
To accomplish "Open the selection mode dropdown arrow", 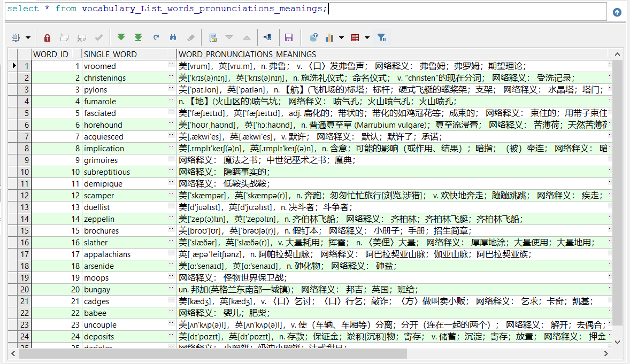I will 28,38.
